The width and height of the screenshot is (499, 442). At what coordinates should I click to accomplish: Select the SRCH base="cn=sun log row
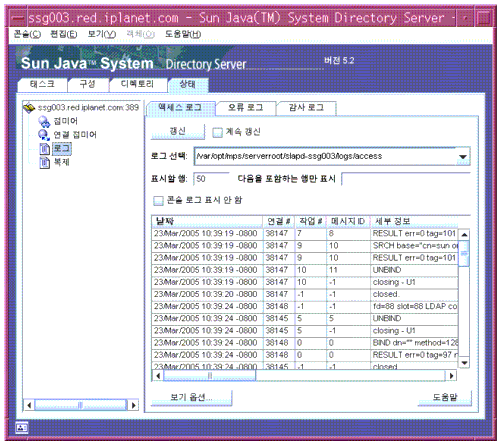[x=305, y=246]
